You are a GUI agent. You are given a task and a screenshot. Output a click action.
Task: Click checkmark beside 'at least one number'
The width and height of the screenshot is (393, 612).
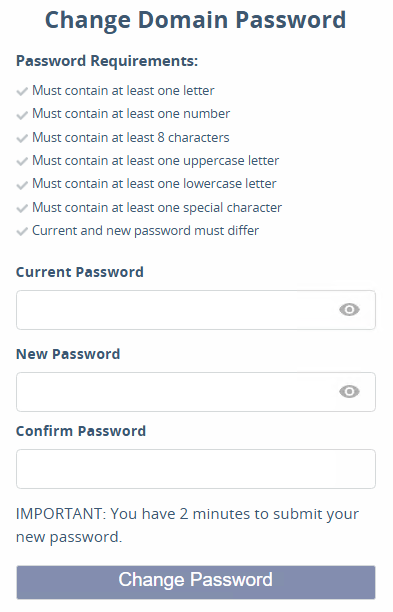(22, 115)
